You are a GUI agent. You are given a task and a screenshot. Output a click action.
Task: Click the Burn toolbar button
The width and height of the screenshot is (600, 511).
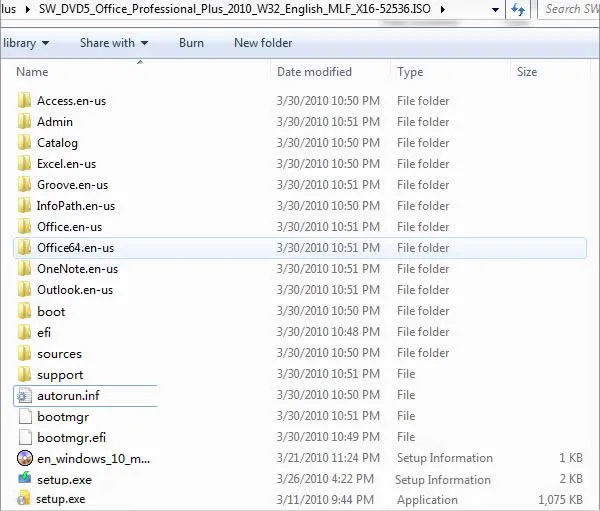[x=191, y=43]
